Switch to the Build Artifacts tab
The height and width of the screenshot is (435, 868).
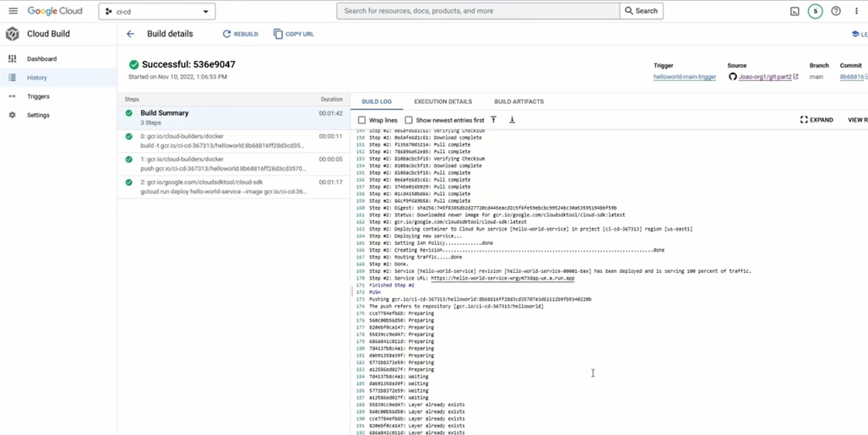pos(518,101)
